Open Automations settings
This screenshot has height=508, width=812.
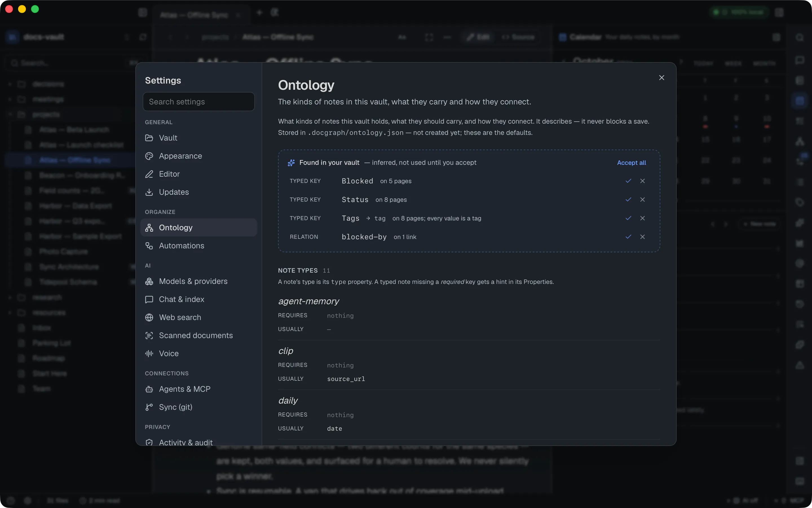tap(199, 246)
